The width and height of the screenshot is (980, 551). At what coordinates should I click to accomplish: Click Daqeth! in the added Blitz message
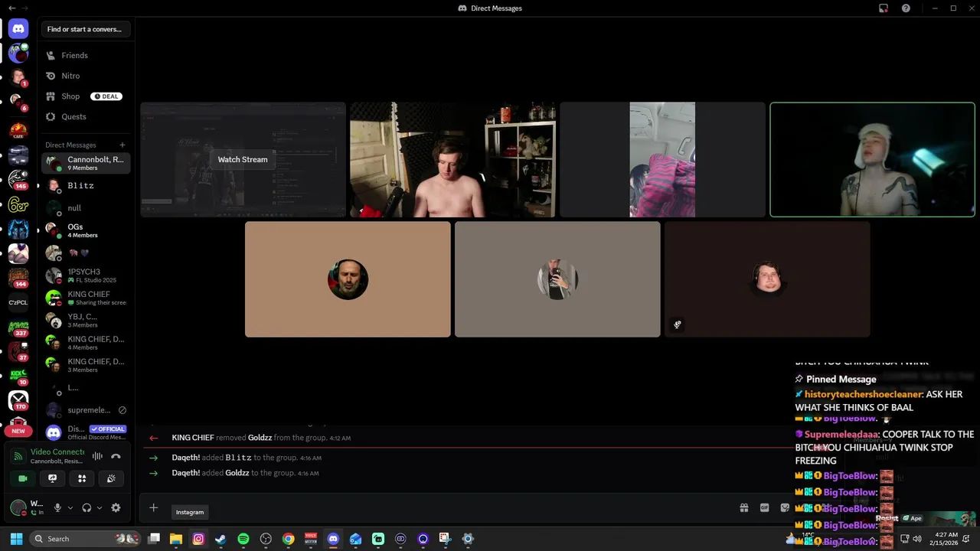(186, 458)
